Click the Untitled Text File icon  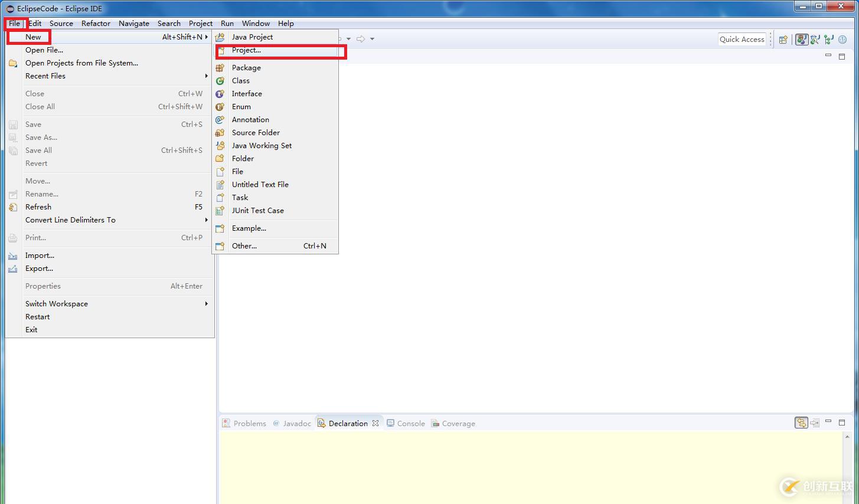pyautogui.click(x=220, y=185)
